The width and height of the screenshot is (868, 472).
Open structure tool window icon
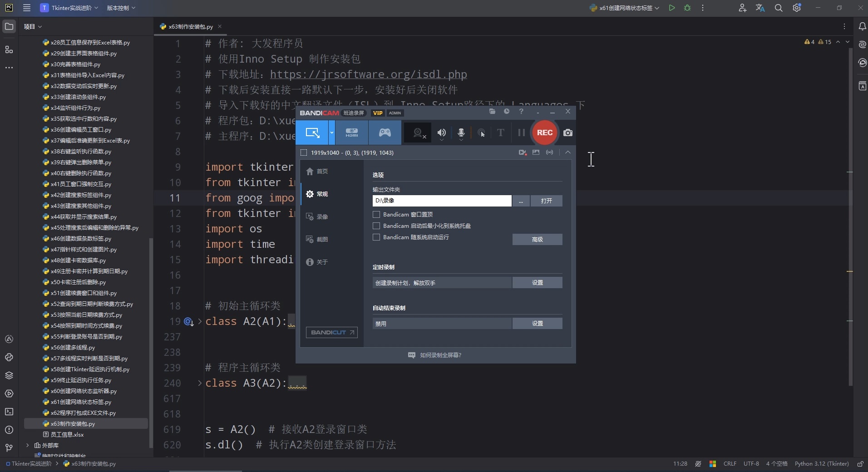[x=9, y=49]
